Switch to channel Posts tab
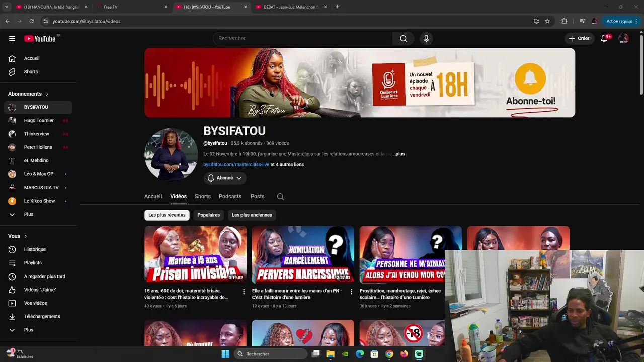 pos(257,197)
